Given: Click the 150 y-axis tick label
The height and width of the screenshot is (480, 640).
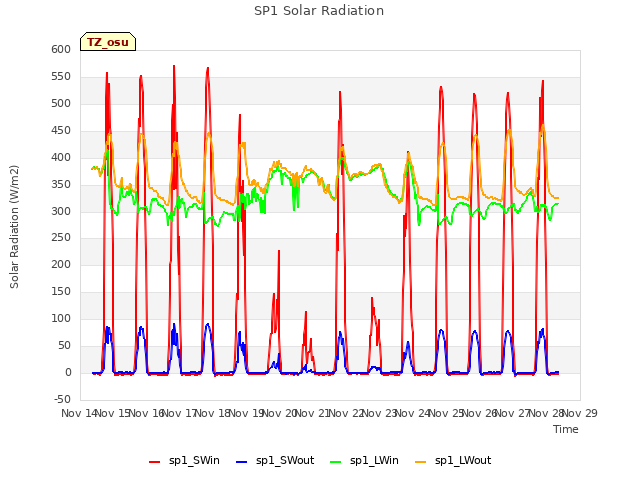Looking at the screenshot, I should (x=61, y=291).
